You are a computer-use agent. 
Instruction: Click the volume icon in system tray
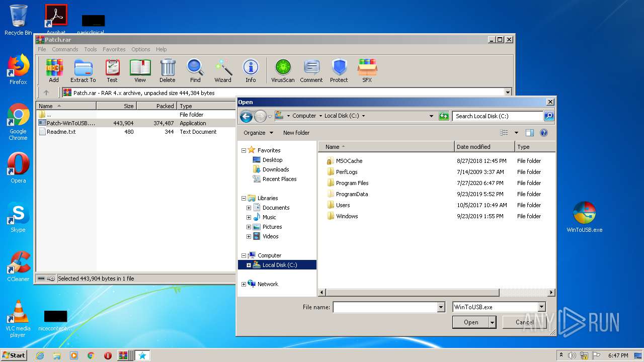pos(572,355)
